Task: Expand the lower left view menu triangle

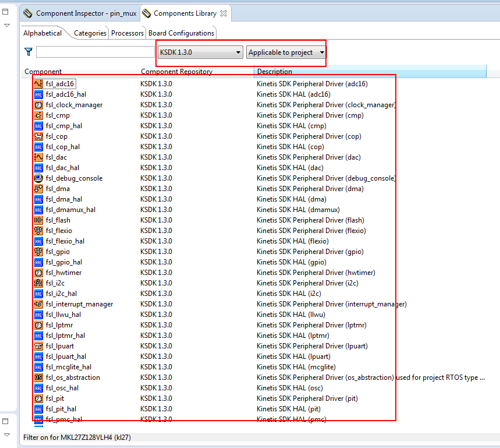Action: (7, 435)
